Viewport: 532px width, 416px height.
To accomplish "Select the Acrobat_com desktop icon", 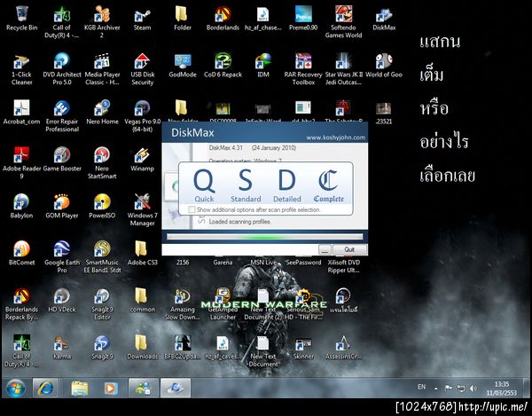I will point(21,113).
